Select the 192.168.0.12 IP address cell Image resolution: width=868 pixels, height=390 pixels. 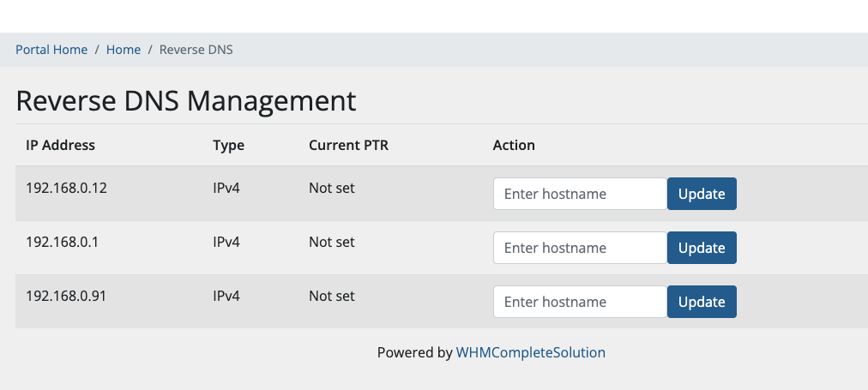tap(66, 188)
